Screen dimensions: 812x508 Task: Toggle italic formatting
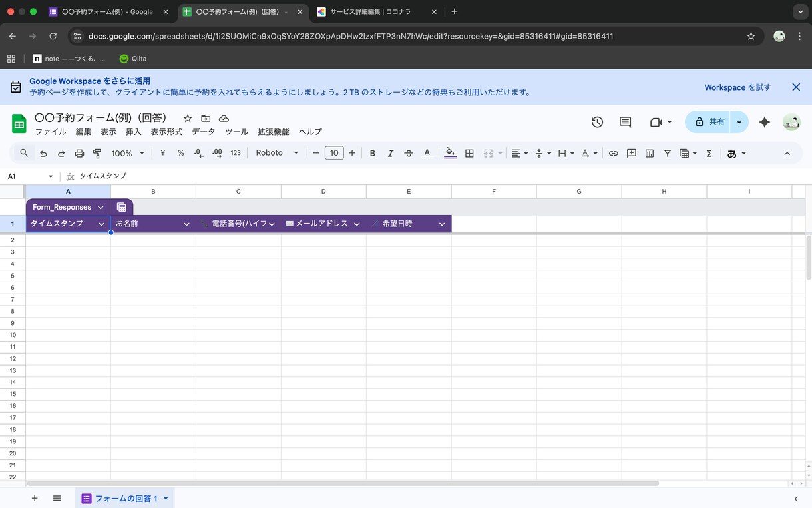tap(391, 153)
